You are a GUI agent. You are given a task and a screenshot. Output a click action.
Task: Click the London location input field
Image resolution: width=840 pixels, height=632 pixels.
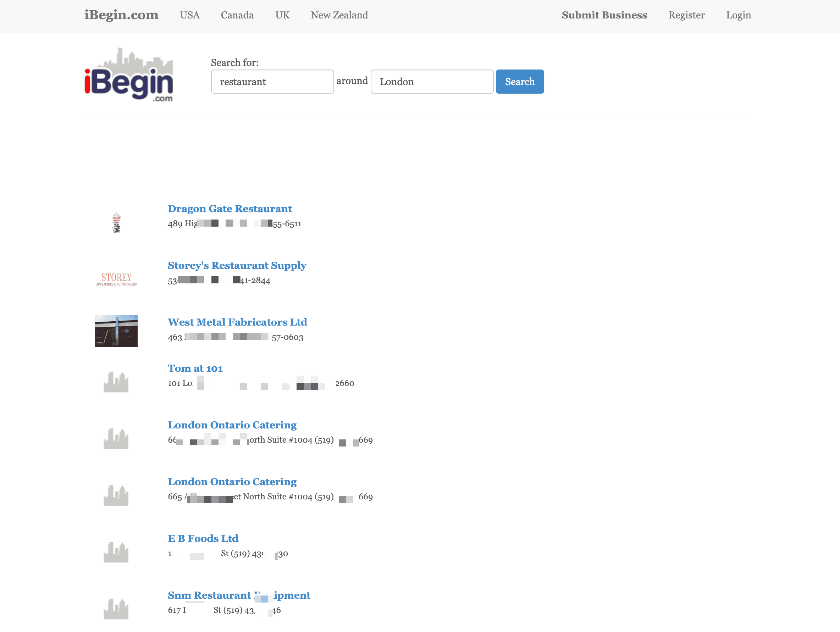click(x=432, y=82)
